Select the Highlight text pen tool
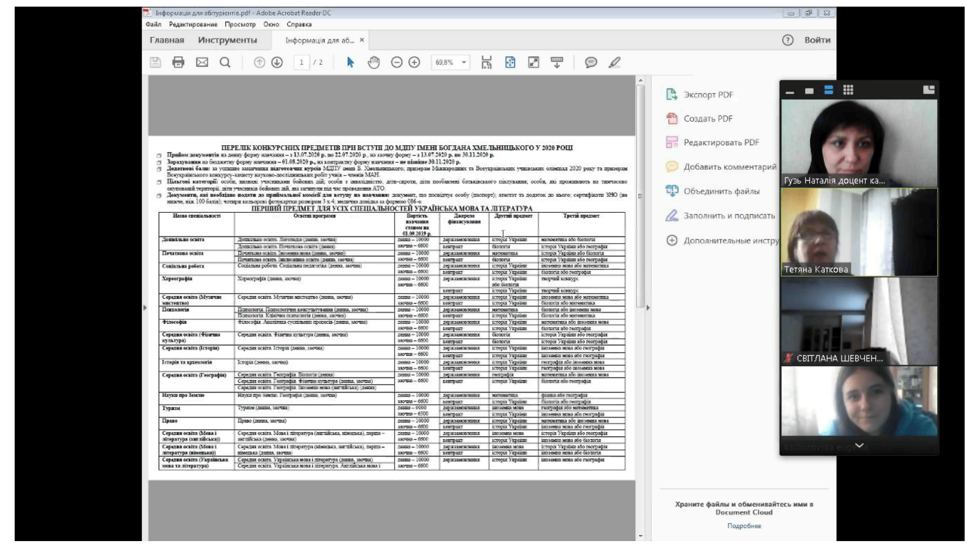The height and width of the screenshot is (560, 967). [614, 62]
